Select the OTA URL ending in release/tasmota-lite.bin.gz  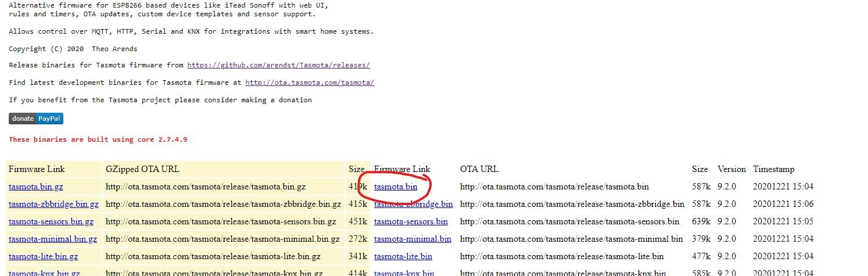point(213,256)
